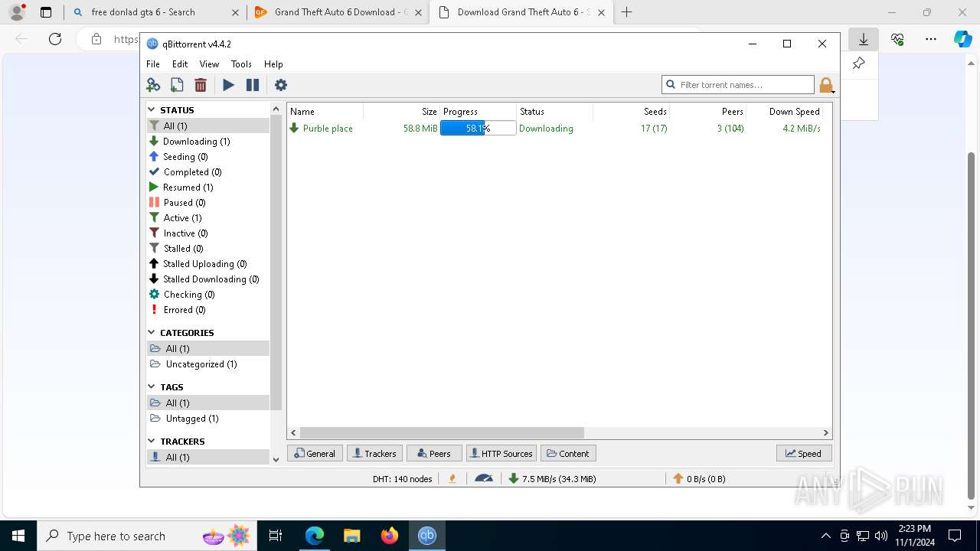Filter by All status

pos(208,126)
